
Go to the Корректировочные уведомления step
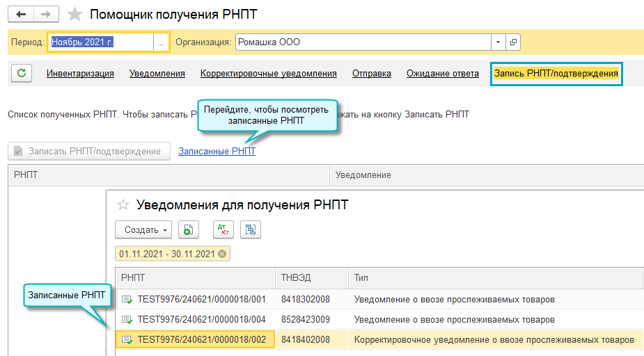[x=268, y=73]
